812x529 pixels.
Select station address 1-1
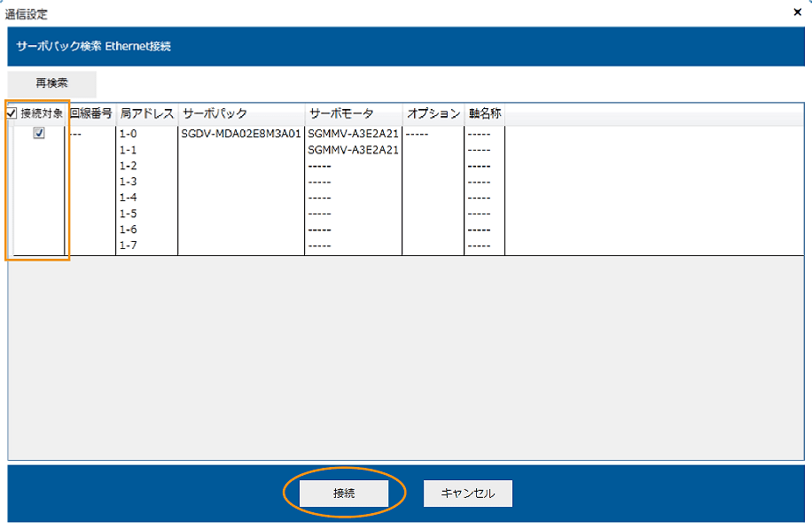coord(129,150)
